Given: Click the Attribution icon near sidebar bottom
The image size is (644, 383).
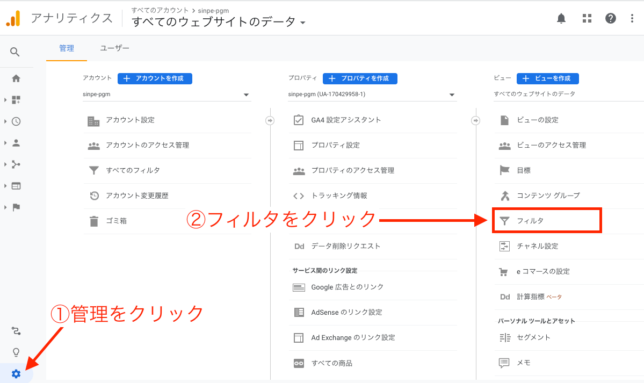Looking at the screenshot, I should [x=16, y=331].
